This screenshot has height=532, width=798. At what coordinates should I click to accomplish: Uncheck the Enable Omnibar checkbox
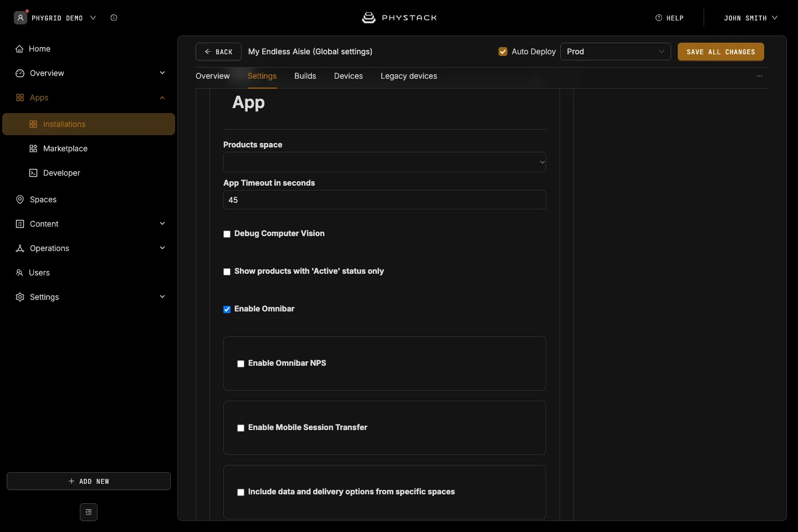pyautogui.click(x=227, y=309)
